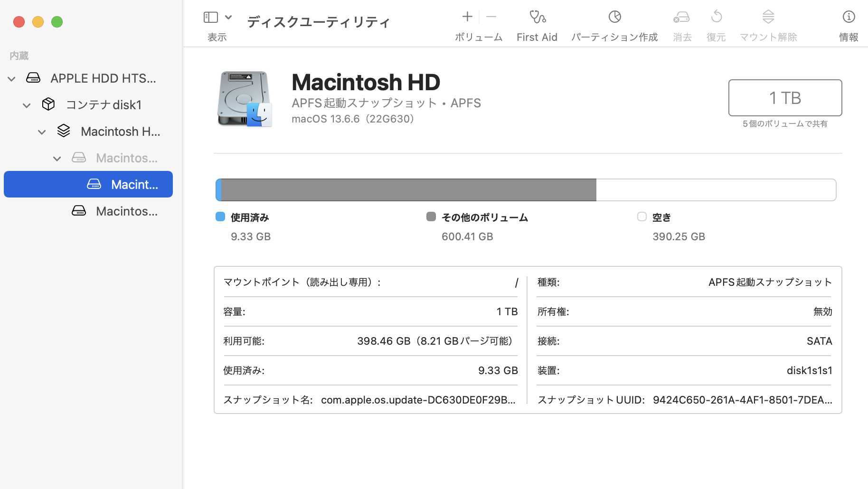Click the remove volume minus icon
Screen dimensions: 868x489
pos(491,17)
